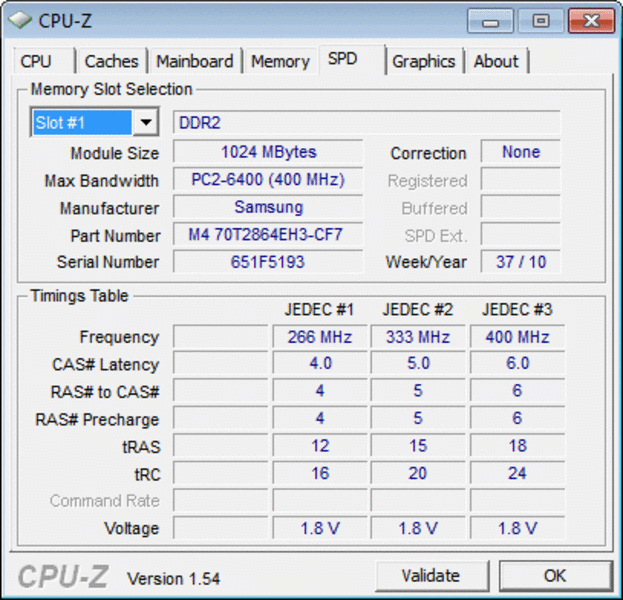Click the 400 MHz frequency cell
The height and width of the screenshot is (600, 623).
coord(517,337)
